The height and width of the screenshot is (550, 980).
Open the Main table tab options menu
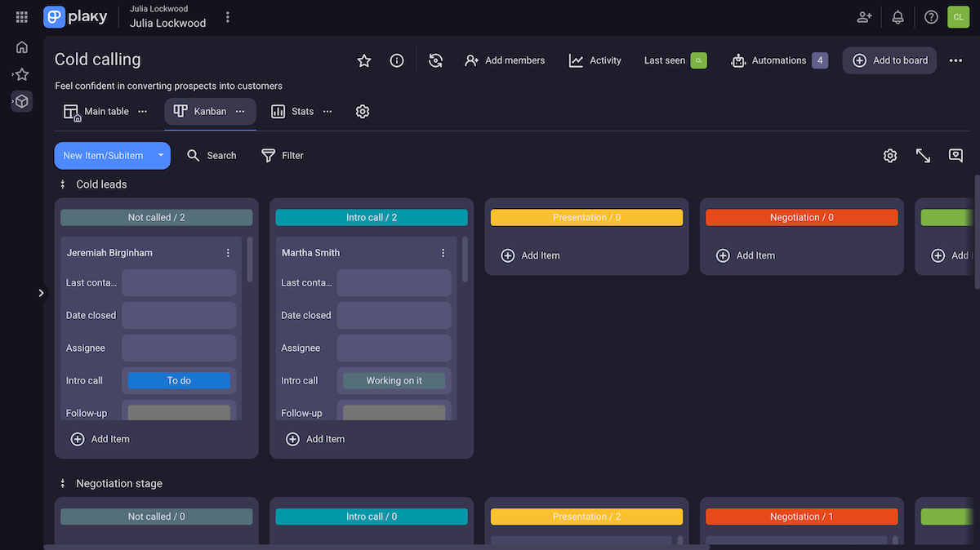[x=142, y=111]
